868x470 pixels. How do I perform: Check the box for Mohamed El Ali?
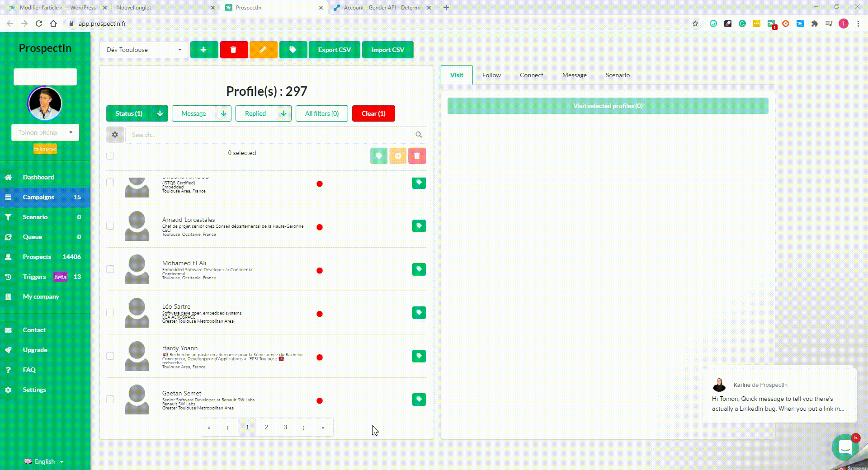(110, 269)
